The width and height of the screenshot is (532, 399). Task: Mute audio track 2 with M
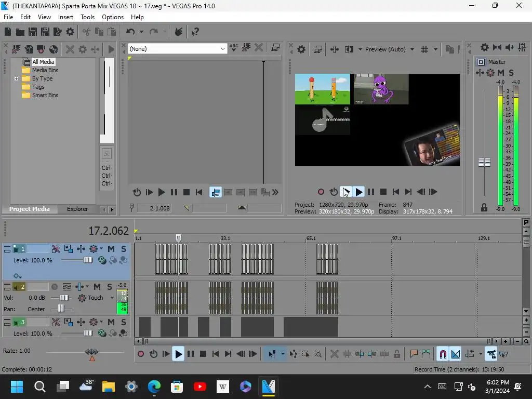point(97,287)
